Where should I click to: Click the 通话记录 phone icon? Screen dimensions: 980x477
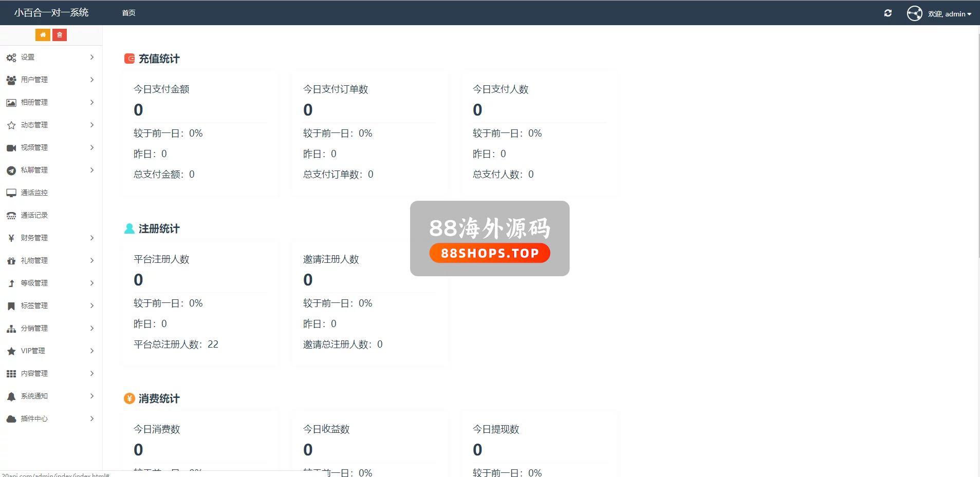click(x=11, y=216)
